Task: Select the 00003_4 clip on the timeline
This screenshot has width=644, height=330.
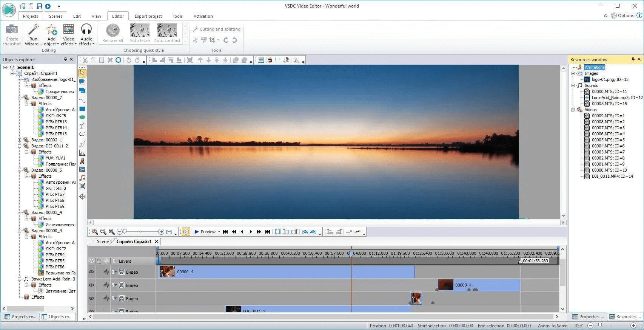Action: (478, 285)
